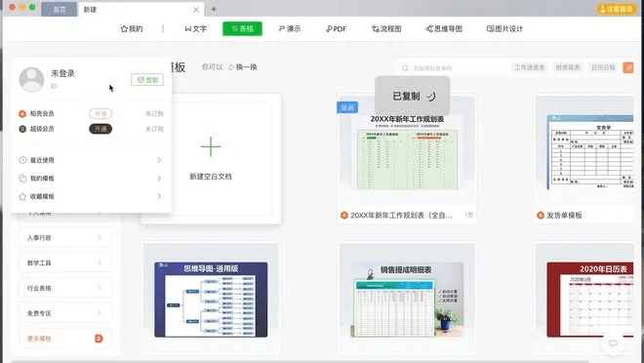Open 我的模板 list
Image resolution: width=644 pixels, height=363 pixels.
91,179
